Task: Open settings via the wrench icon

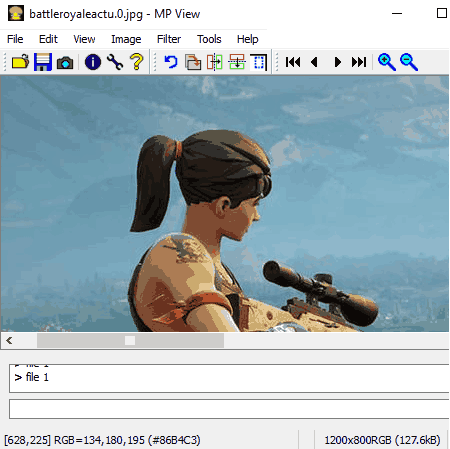Action: [115, 62]
